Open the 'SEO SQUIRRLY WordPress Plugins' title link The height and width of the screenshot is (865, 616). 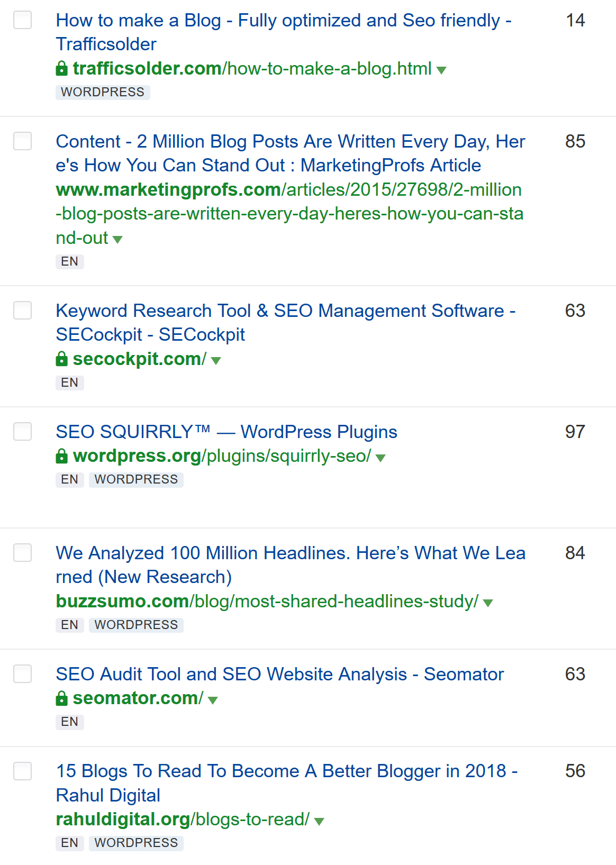tap(227, 432)
